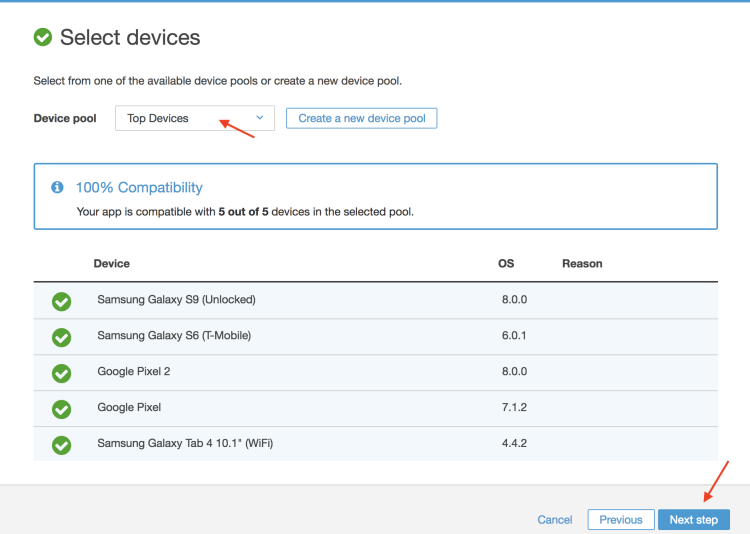Click the Device column header
750x534 pixels.
[111, 264]
